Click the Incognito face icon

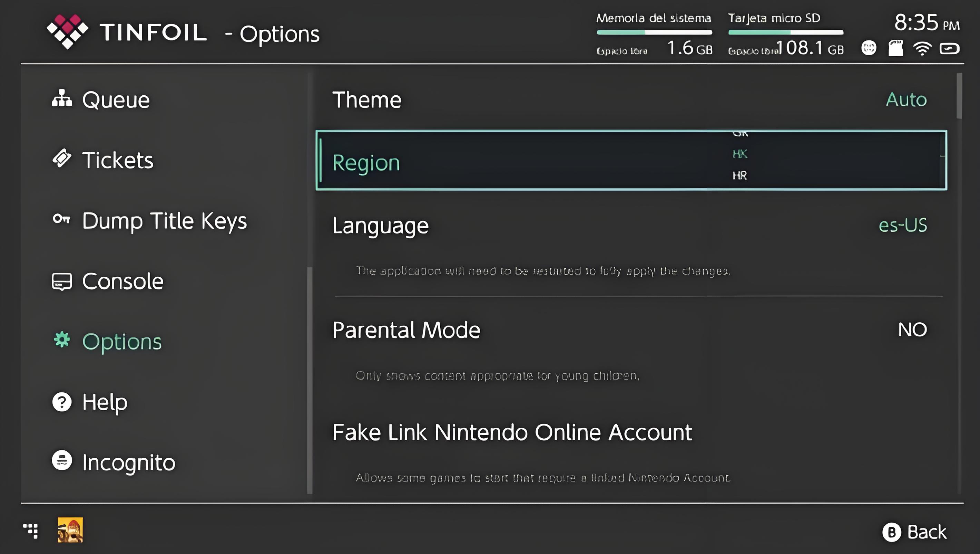point(62,460)
